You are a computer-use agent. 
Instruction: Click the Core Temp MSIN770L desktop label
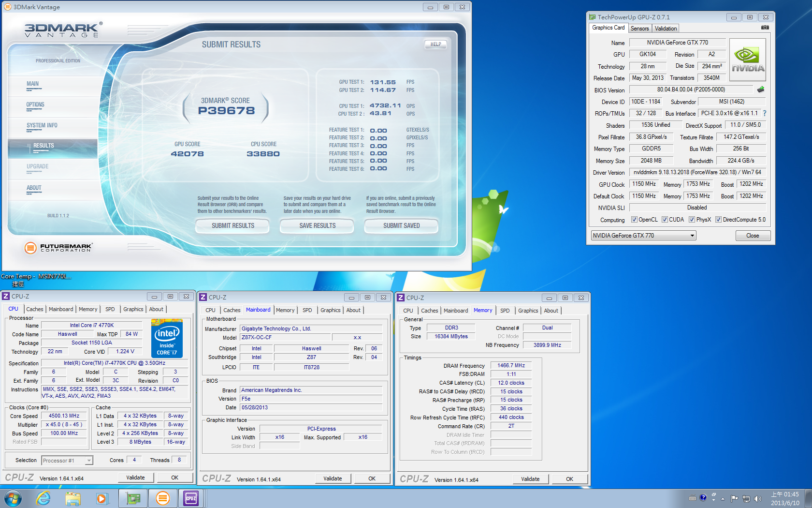pos(36,280)
